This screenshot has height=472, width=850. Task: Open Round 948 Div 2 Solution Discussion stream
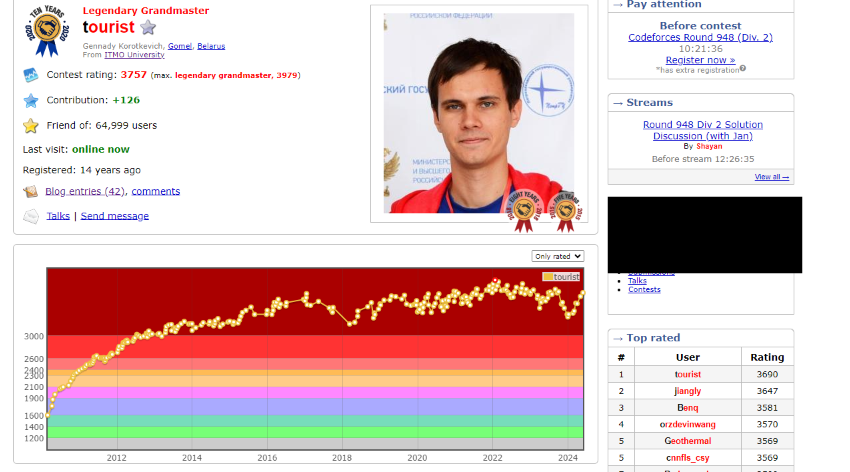point(703,130)
